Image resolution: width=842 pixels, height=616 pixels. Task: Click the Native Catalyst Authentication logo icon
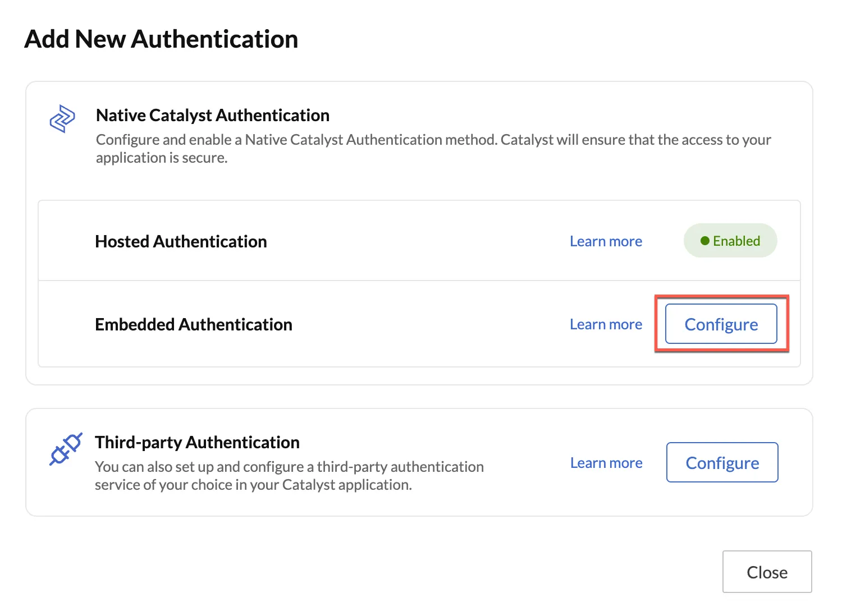62,118
